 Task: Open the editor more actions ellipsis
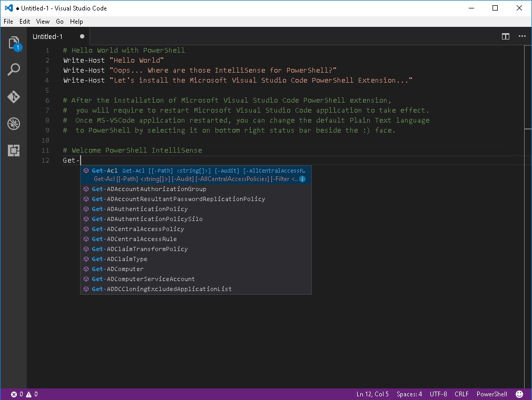click(x=522, y=36)
